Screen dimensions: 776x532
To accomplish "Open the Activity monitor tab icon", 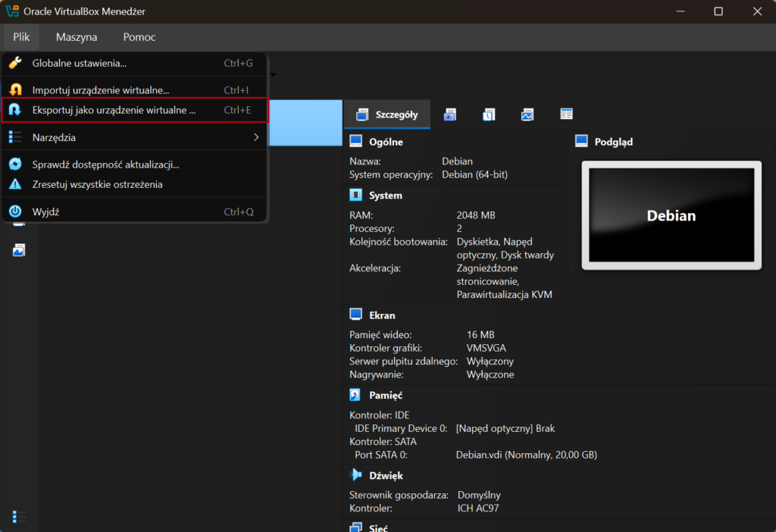I will tap(527, 114).
